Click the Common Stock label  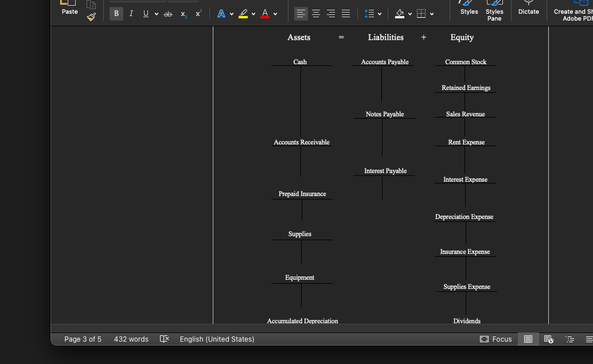[466, 61]
